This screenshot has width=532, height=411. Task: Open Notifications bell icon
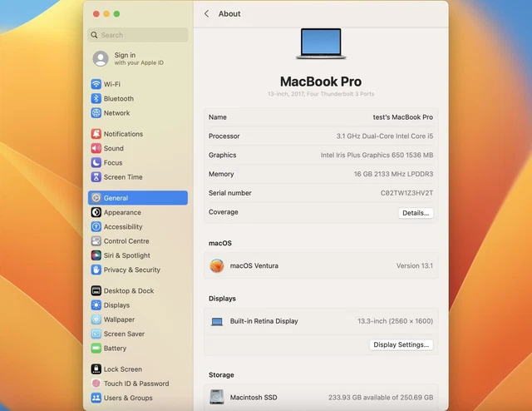tap(96, 134)
